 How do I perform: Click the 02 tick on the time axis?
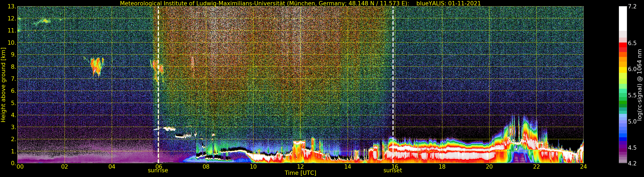point(65,166)
